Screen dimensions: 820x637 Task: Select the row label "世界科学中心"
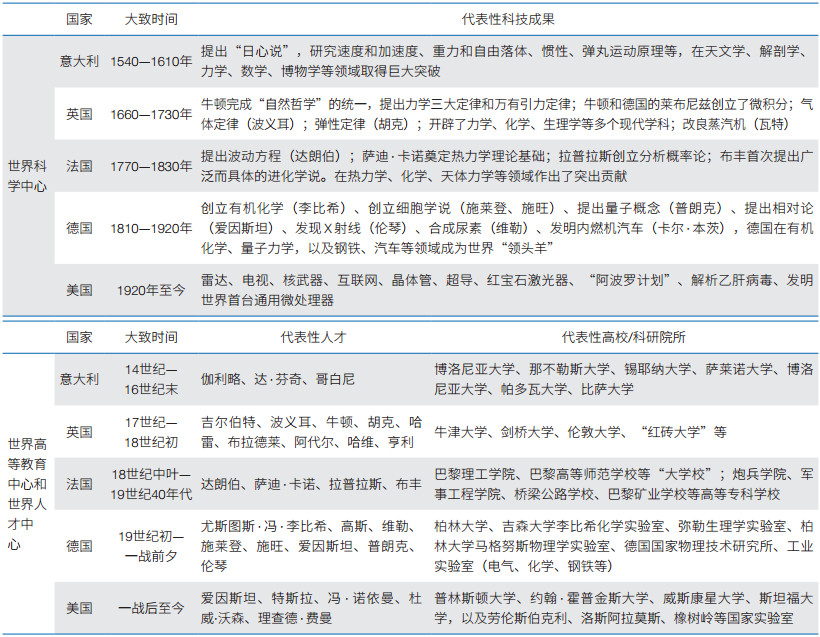click(x=27, y=176)
